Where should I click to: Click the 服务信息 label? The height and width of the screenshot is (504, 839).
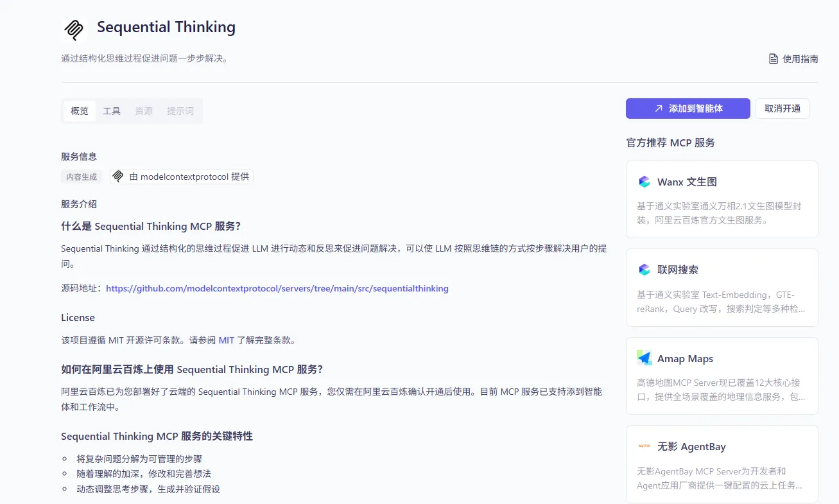79,157
